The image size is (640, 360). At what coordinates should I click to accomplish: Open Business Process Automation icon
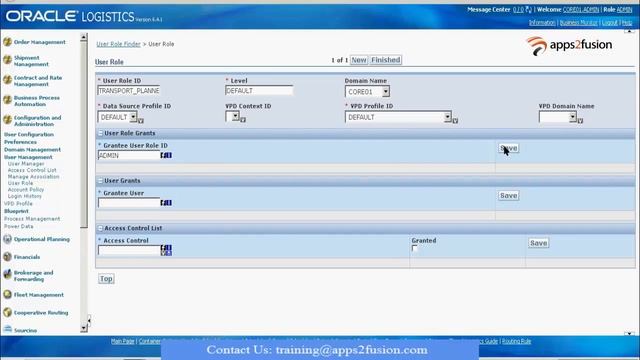(7, 100)
